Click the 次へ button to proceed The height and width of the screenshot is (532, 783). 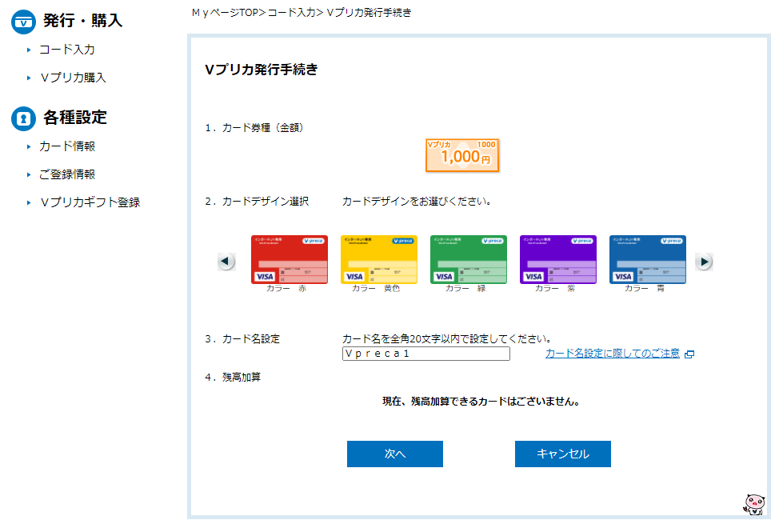coord(394,454)
